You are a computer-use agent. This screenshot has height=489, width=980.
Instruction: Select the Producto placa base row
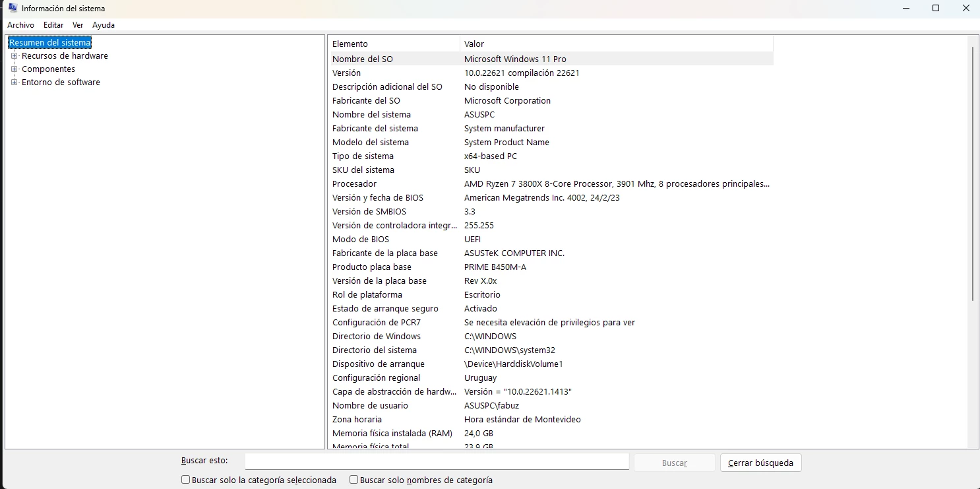[551, 267]
